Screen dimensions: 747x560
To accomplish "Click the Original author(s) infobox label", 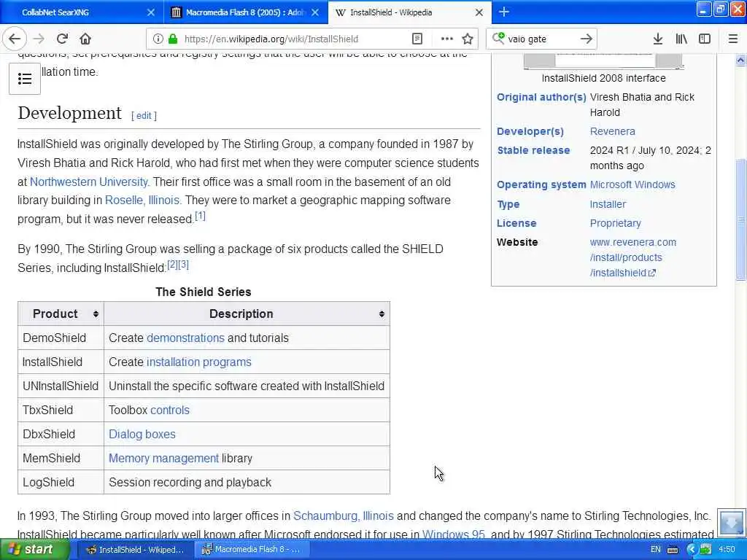I will (x=541, y=97).
